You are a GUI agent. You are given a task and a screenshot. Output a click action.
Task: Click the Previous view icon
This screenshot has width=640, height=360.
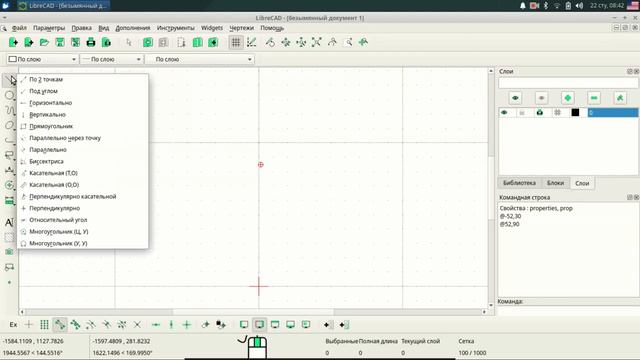pyautogui.click(x=332, y=42)
